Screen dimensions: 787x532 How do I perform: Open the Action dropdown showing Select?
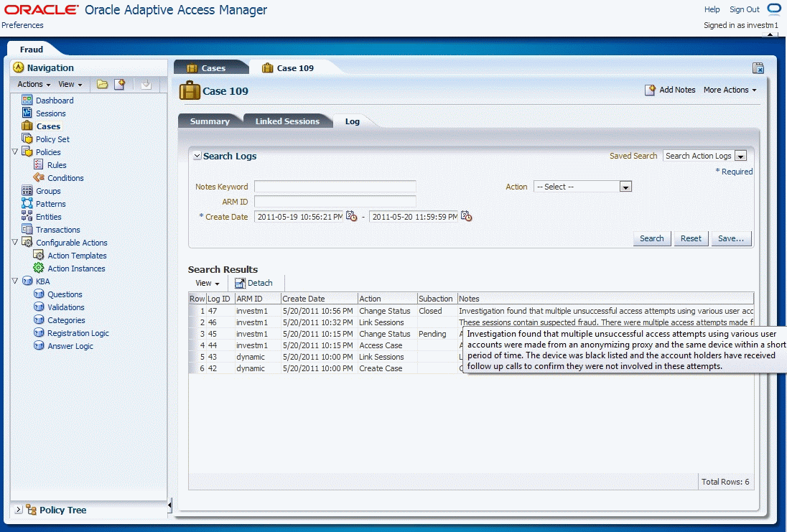(x=624, y=187)
